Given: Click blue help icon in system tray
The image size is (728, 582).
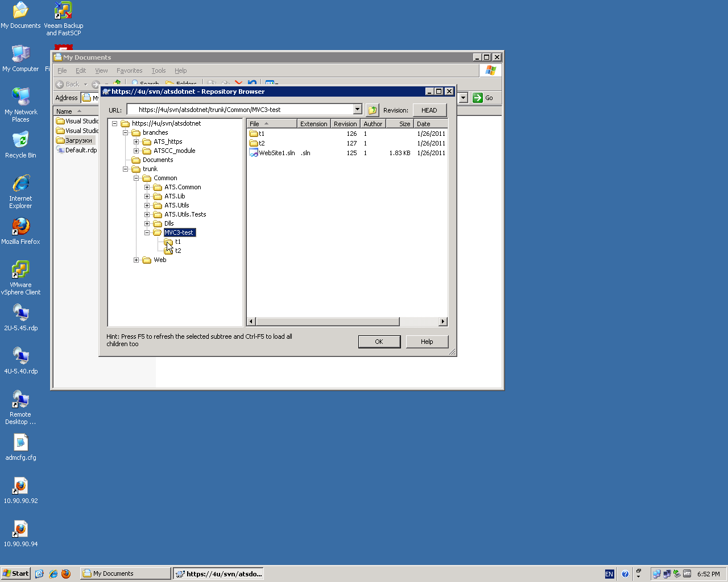Looking at the screenshot, I should pyautogui.click(x=625, y=574).
